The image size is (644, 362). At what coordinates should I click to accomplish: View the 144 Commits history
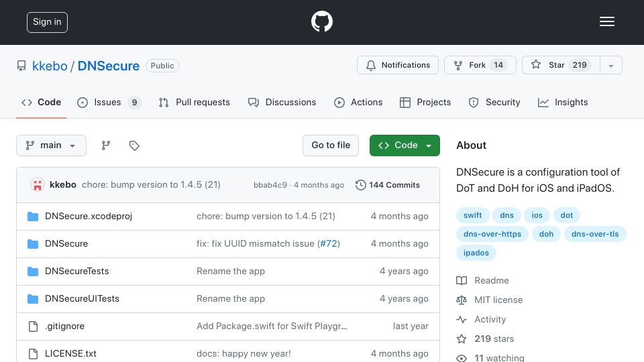(x=388, y=185)
